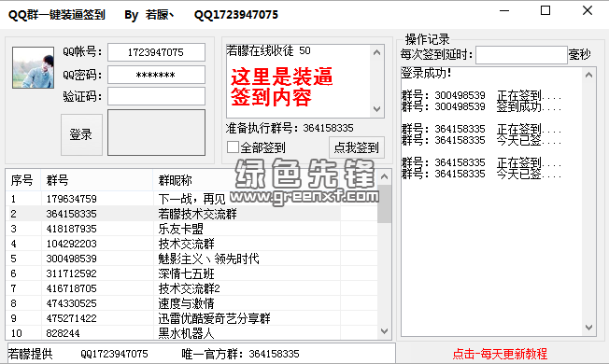
Task: Open the 点击-每天更新教程 tutorial link
Action: coord(500,354)
